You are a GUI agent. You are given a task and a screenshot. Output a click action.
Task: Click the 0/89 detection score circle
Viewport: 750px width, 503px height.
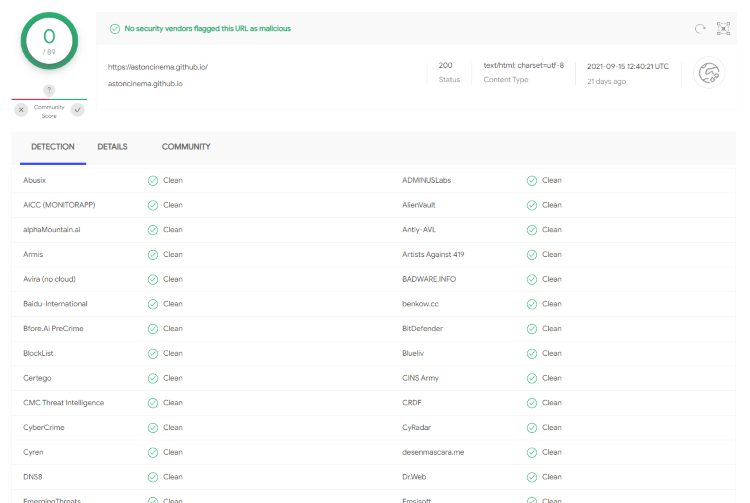(x=49, y=41)
